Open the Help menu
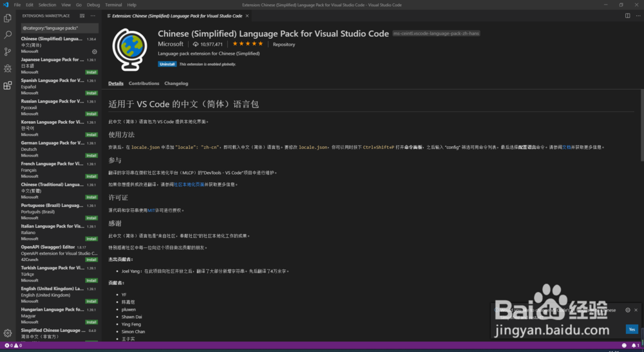Viewport: 644px width, 352px height. coord(131,5)
